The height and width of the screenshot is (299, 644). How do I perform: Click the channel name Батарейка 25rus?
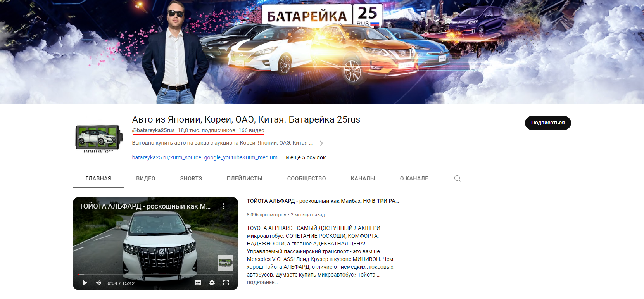pyautogui.click(x=246, y=119)
